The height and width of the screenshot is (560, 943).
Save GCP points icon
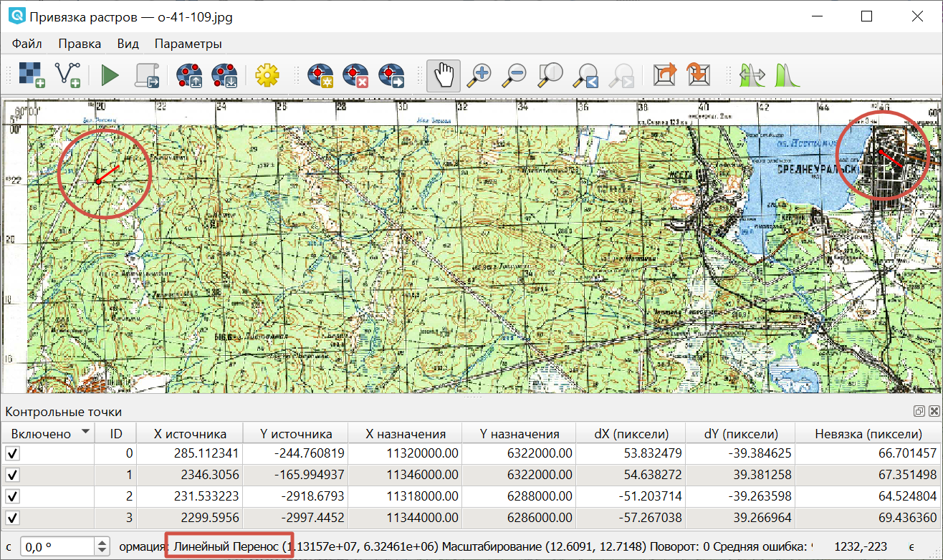[x=224, y=75]
